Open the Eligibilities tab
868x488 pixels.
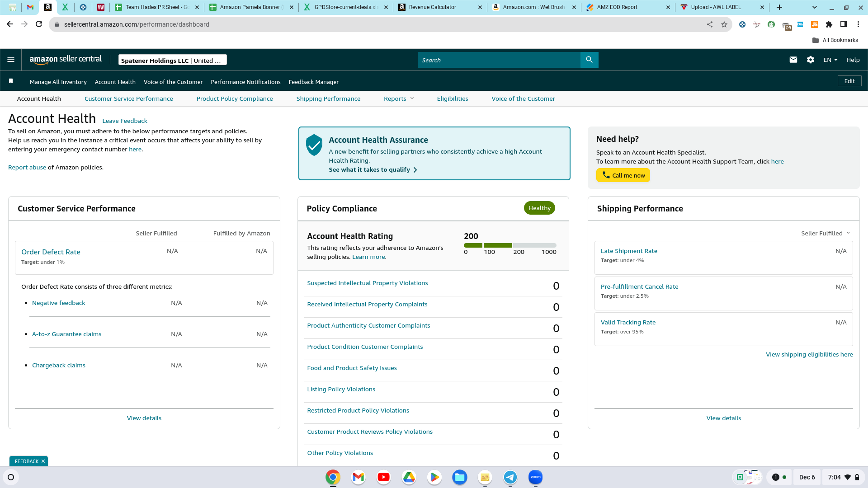coord(452,99)
